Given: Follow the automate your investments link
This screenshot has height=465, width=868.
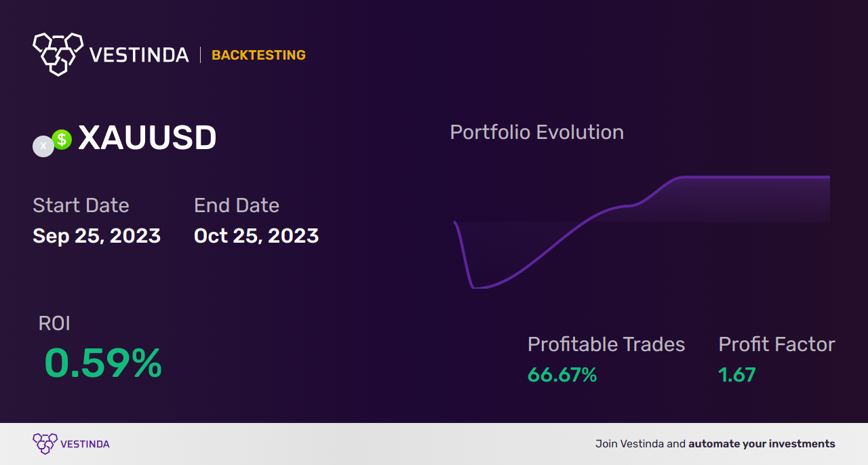Looking at the screenshot, I should (762, 444).
